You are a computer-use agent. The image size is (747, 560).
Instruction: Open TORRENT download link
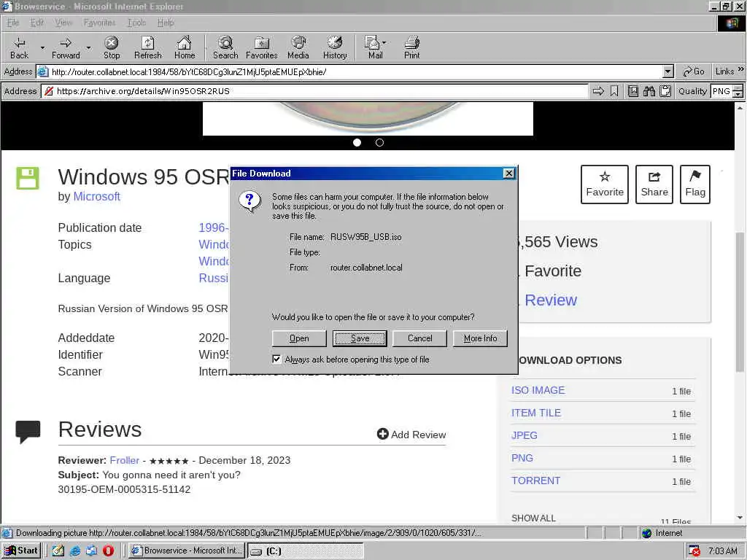pyautogui.click(x=535, y=481)
